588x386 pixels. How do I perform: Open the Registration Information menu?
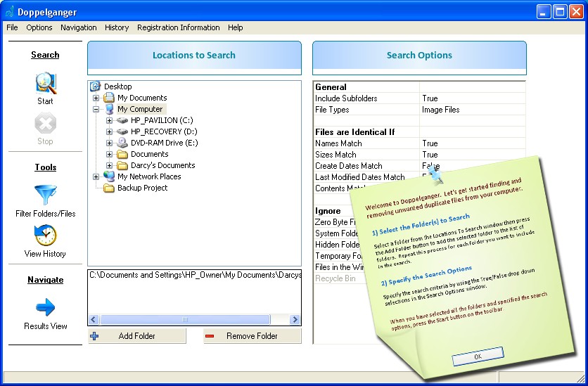point(178,27)
